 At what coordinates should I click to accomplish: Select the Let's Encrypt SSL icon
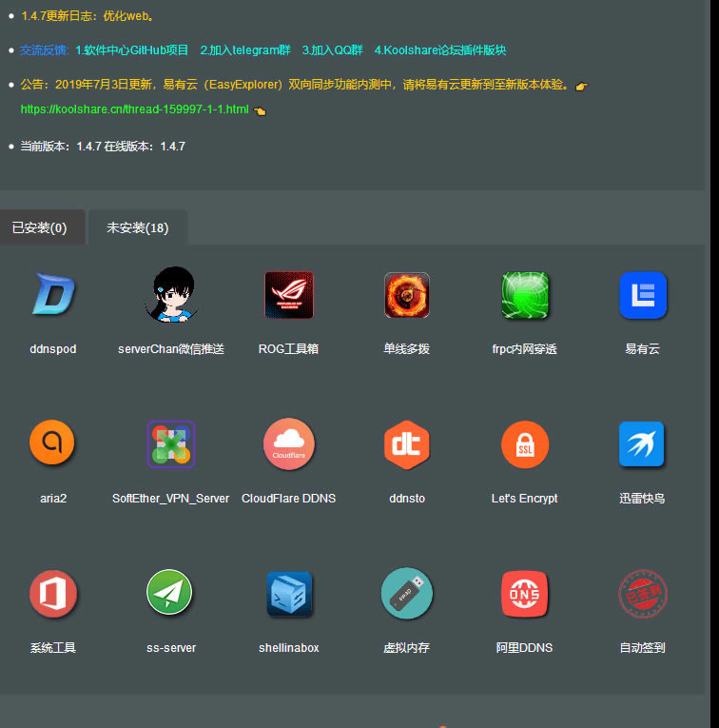(x=525, y=444)
